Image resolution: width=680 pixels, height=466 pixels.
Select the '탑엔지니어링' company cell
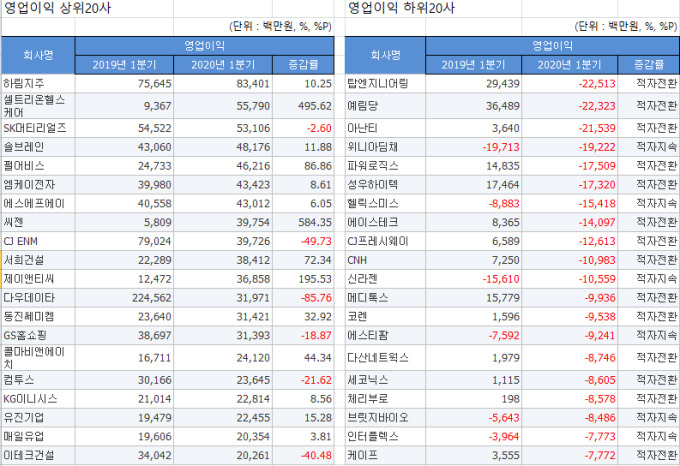(x=385, y=83)
